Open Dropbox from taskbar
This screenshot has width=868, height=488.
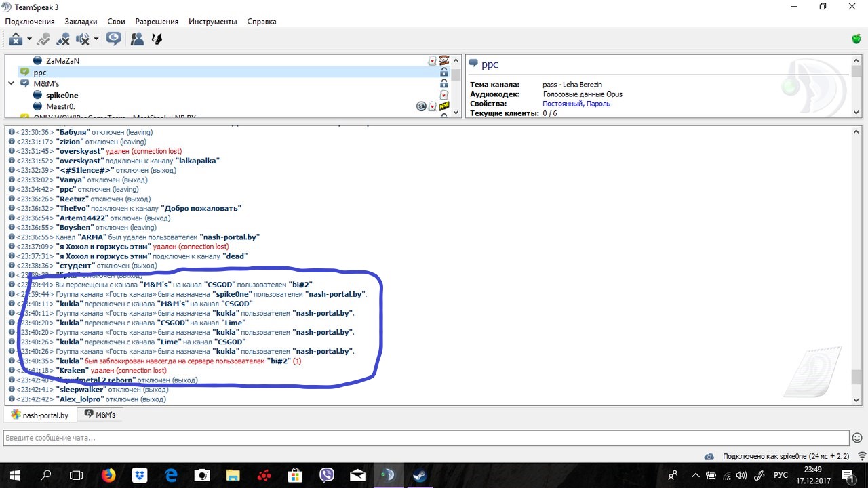[x=140, y=475]
